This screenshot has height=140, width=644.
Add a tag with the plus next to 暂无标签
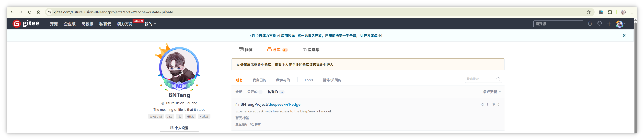coord(252,118)
